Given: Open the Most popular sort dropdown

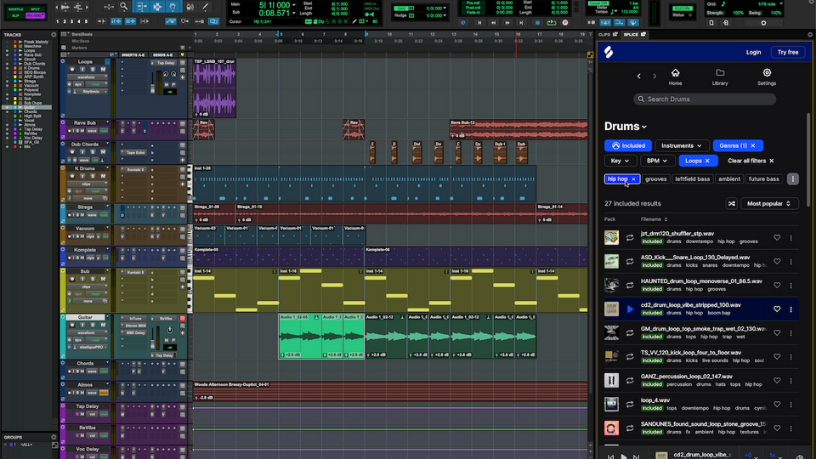Looking at the screenshot, I should [x=769, y=203].
